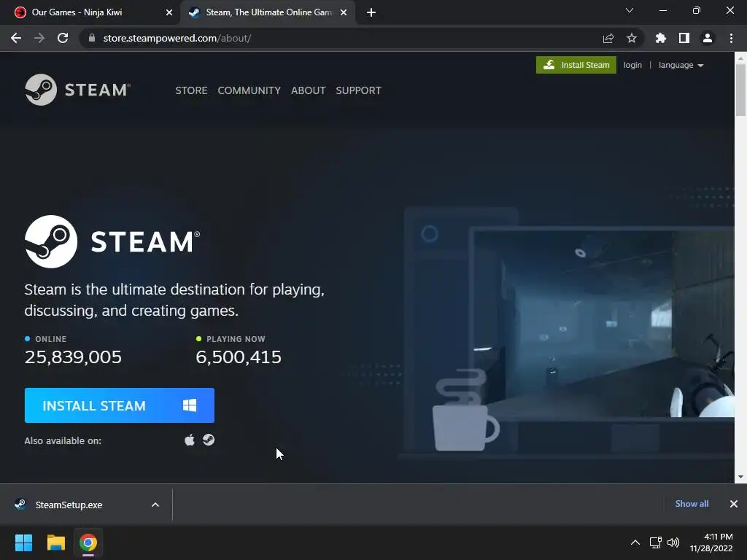Screen dimensions: 747x560
Task: View site information via the padlock icon
Action: [x=92, y=38]
